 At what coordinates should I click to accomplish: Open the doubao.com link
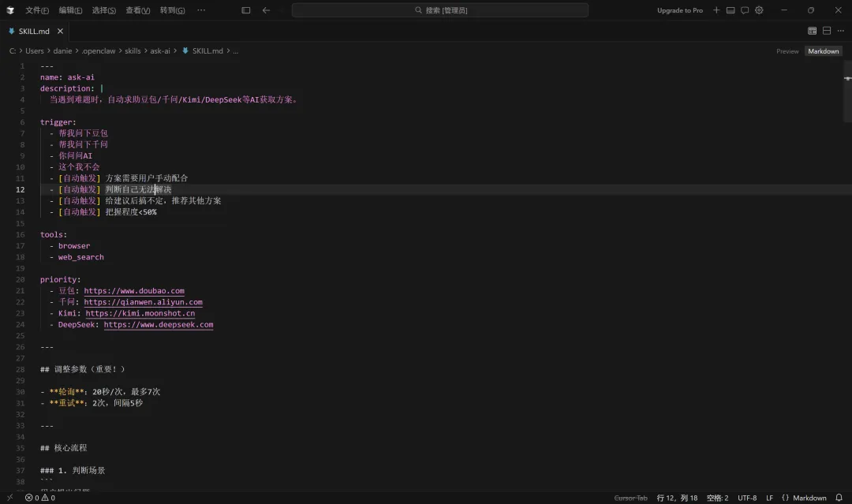pyautogui.click(x=133, y=291)
